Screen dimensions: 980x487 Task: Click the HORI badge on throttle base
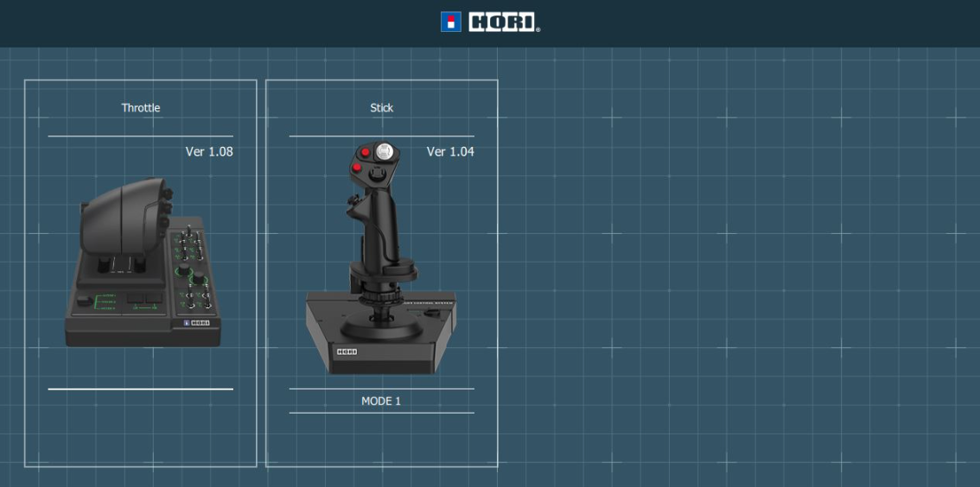point(198,323)
